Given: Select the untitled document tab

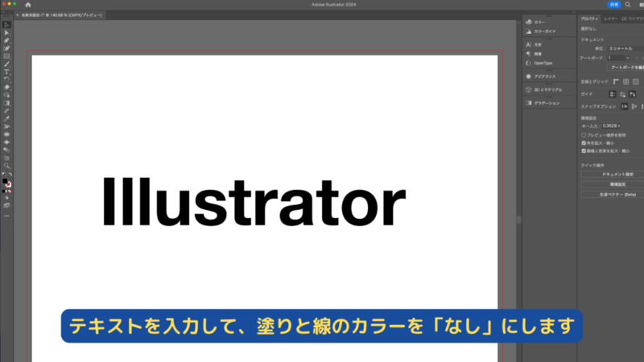Looking at the screenshot, I should click(x=62, y=15).
